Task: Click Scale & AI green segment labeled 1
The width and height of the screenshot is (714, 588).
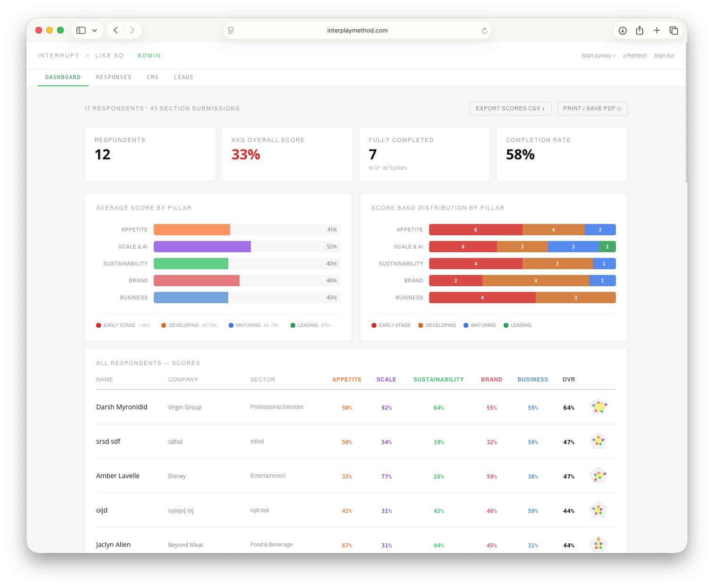Action: tap(607, 247)
